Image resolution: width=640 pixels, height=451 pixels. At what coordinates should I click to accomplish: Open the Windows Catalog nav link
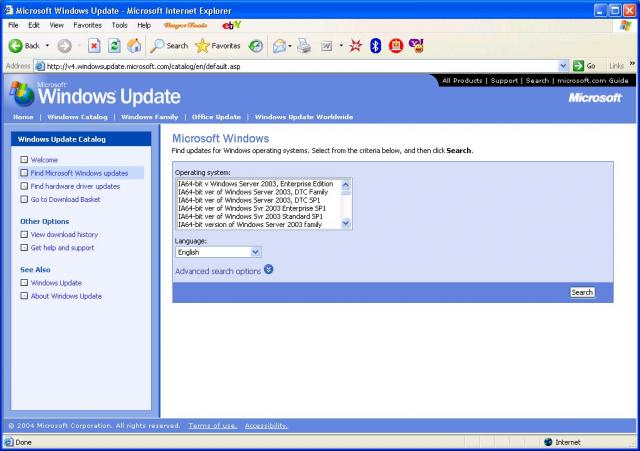click(x=77, y=117)
